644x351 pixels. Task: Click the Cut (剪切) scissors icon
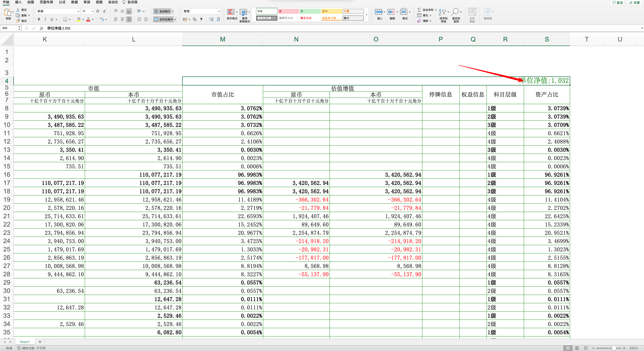(x=18, y=10)
